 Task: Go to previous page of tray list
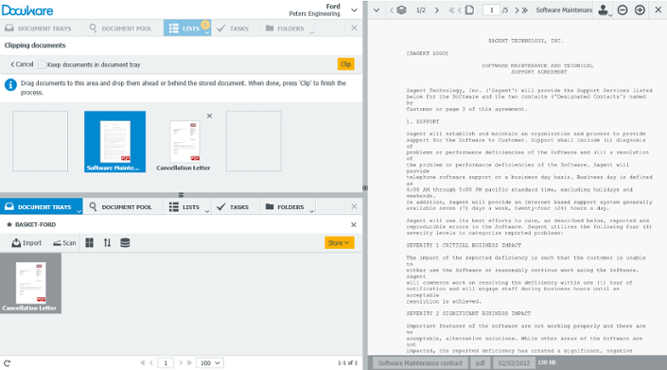pos(151,363)
